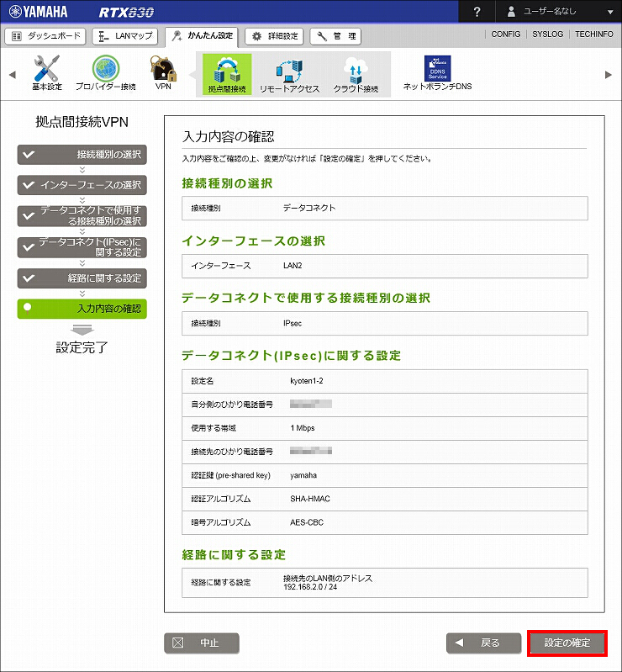Go to step 接続種別の選択
622x672 pixels.
tap(82, 155)
